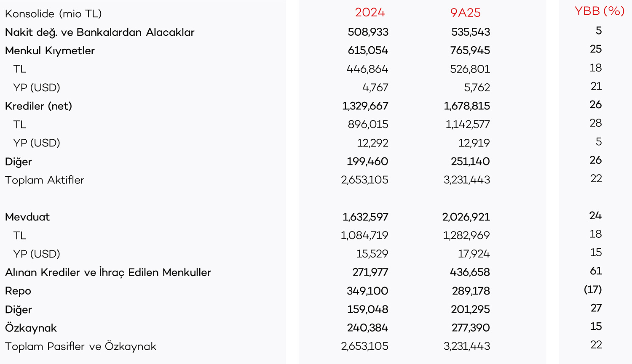This screenshot has width=632, height=364.
Task: Click Alınan Krediler ve İhraç Edilen Menkuller label
Action: [108, 273]
